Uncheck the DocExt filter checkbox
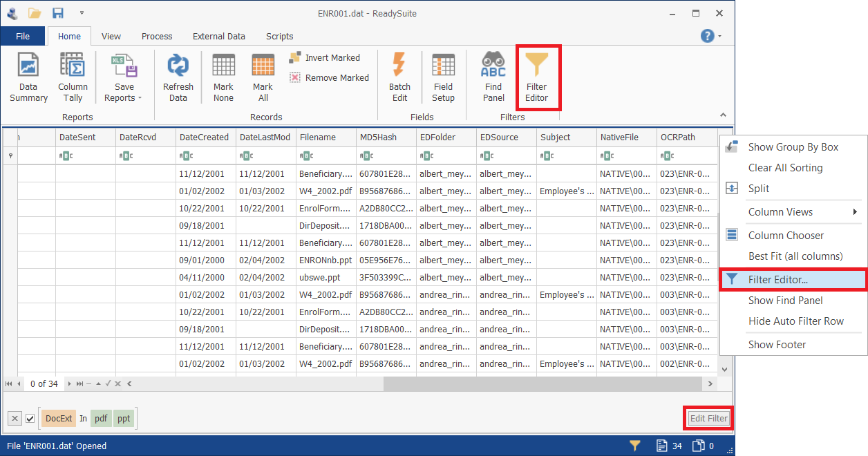This screenshot has height=456, width=868. click(x=30, y=419)
